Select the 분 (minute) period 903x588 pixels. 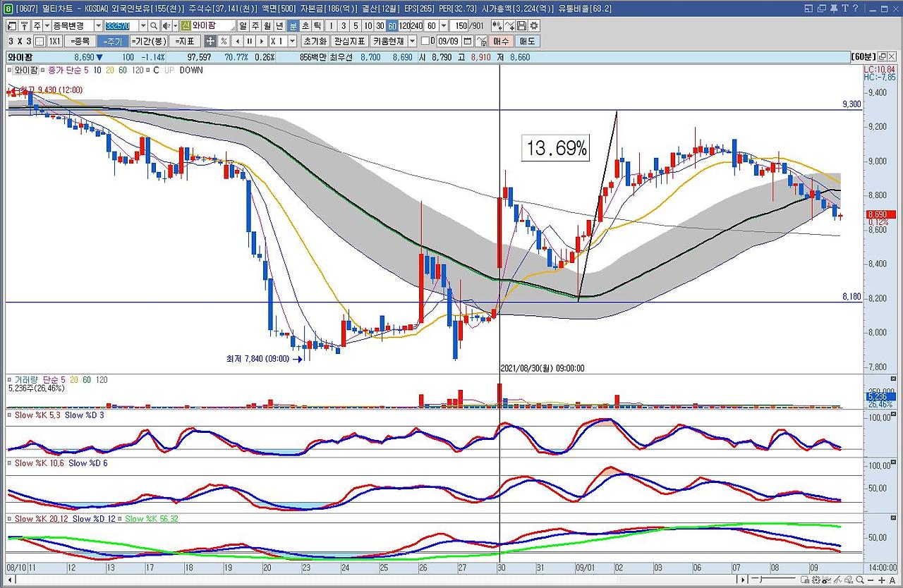tap(293, 26)
